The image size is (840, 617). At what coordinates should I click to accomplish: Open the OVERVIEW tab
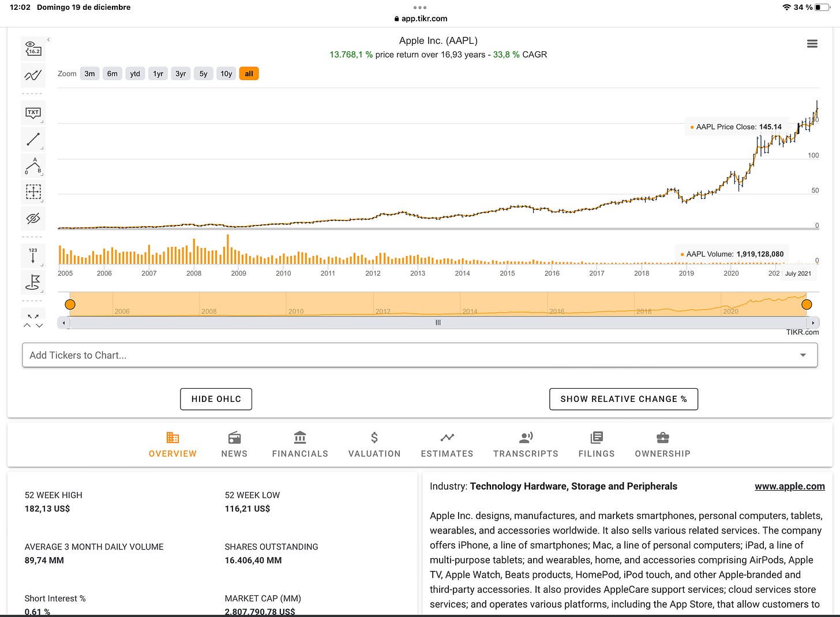[172, 445]
